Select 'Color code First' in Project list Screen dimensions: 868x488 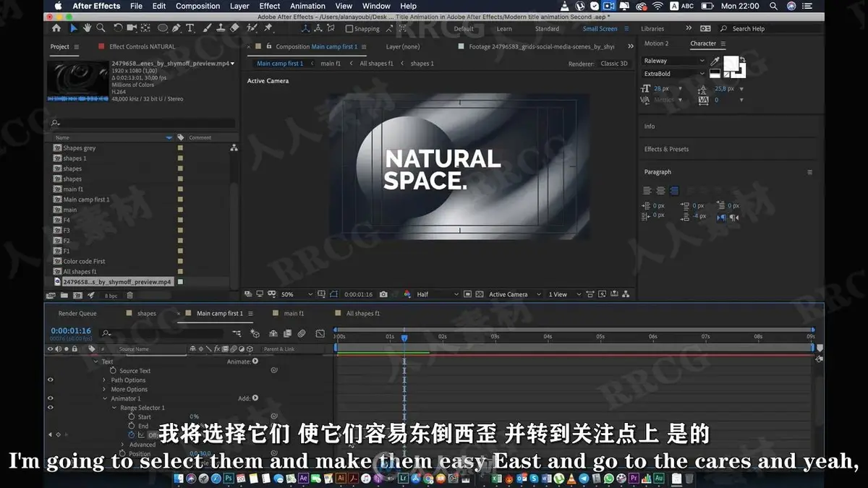[x=84, y=262]
